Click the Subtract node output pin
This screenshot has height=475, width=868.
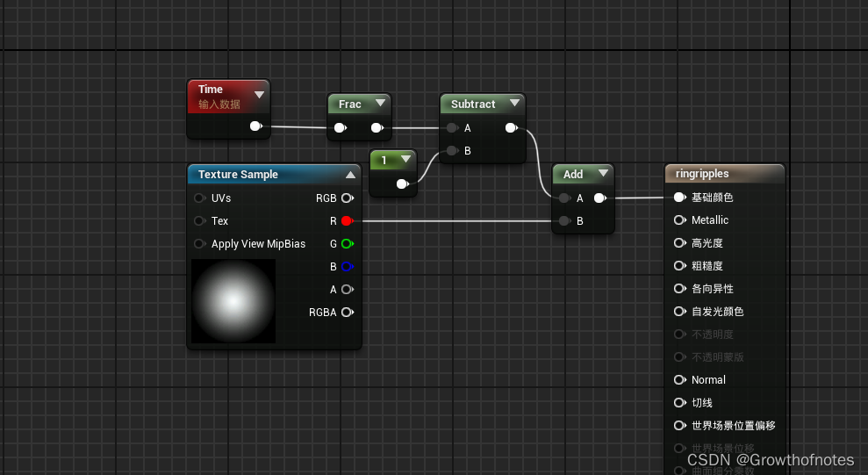coord(512,128)
